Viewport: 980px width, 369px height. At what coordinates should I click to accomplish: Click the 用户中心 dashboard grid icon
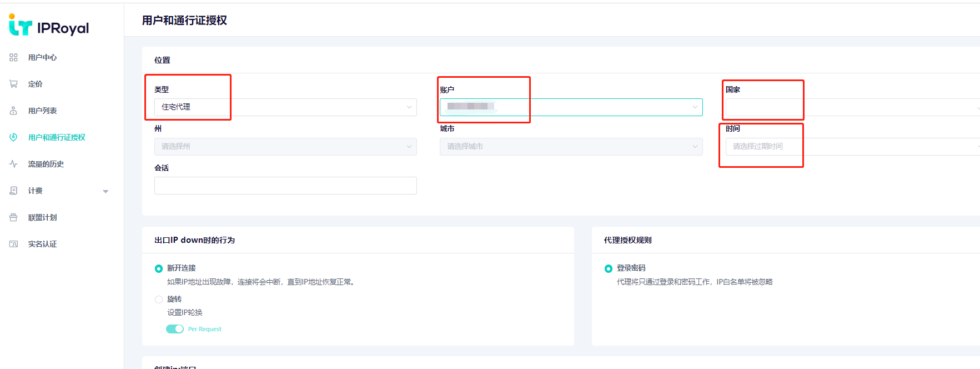pos(13,57)
